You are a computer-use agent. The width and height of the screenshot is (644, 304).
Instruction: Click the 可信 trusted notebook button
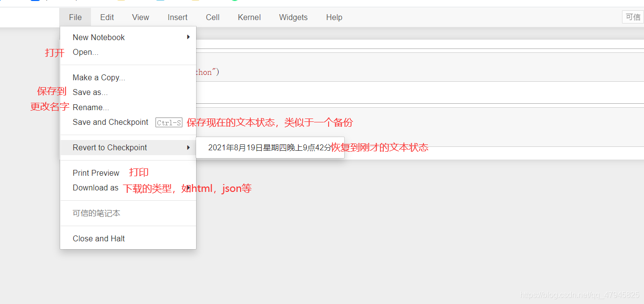pyautogui.click(x=633, y=17)
